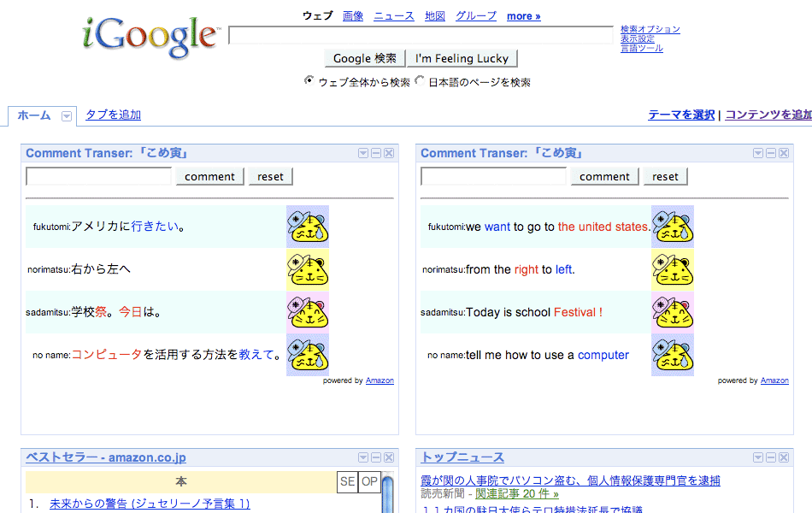Screen dimensions: 812x513
Task: Open menu arrow on right Comment Transer gadget
Action: coord(758,153)
